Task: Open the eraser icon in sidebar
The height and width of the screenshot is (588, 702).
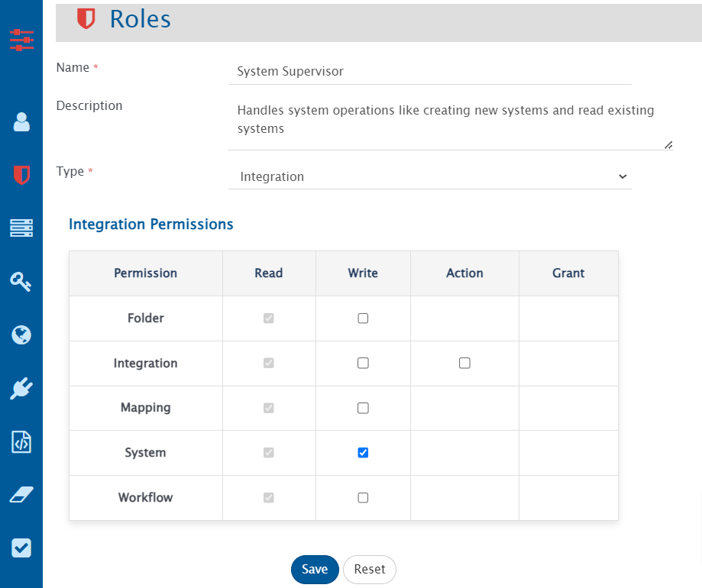Action: [x=21, y=495]
